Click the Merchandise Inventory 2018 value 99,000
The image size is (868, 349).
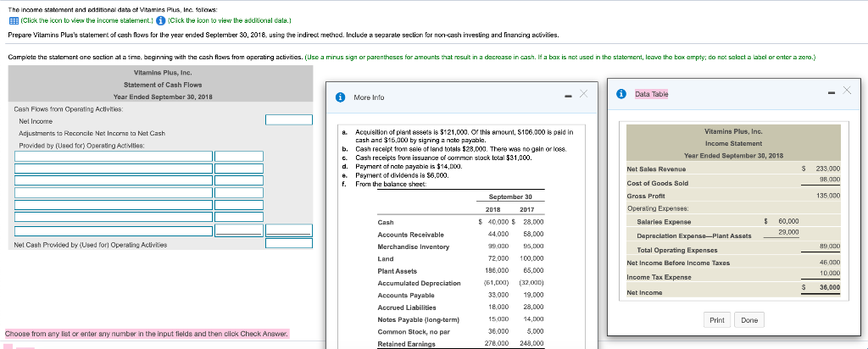(498, 247)
